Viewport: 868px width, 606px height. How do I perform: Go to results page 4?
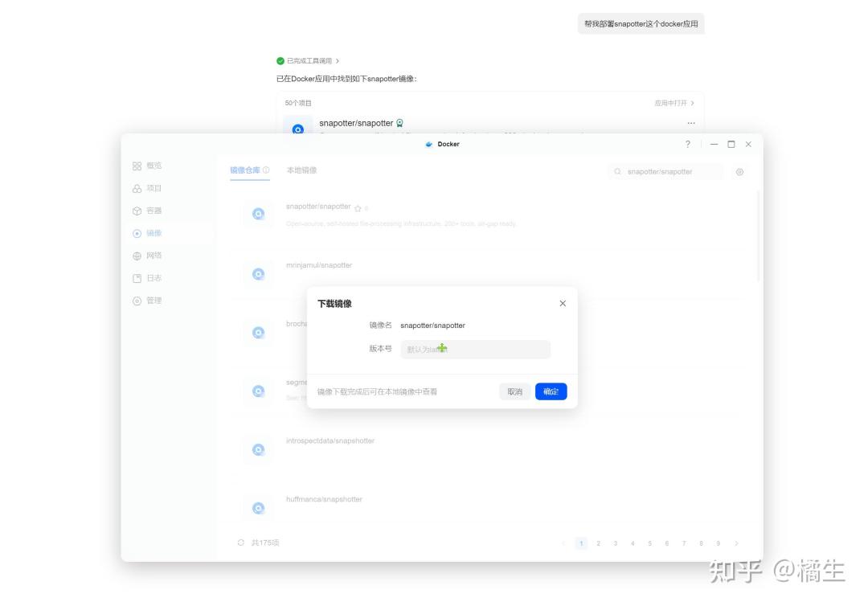click(x=633, y=543)
